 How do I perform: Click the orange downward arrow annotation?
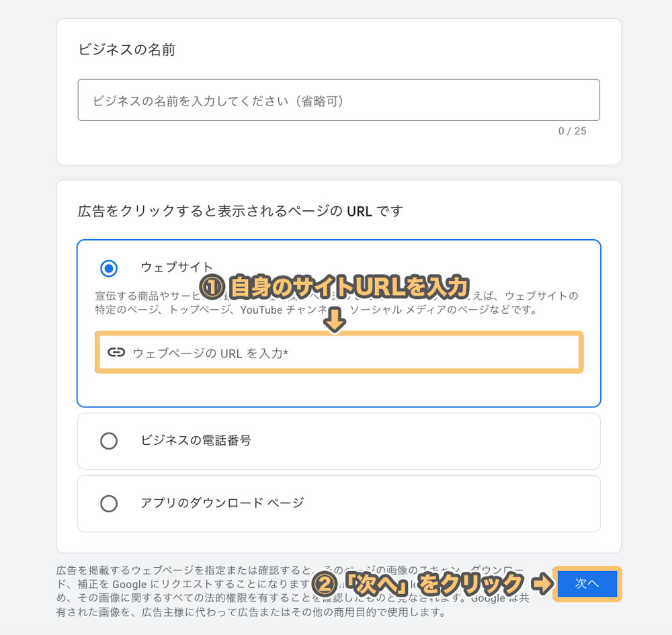(x=334, y=320)
